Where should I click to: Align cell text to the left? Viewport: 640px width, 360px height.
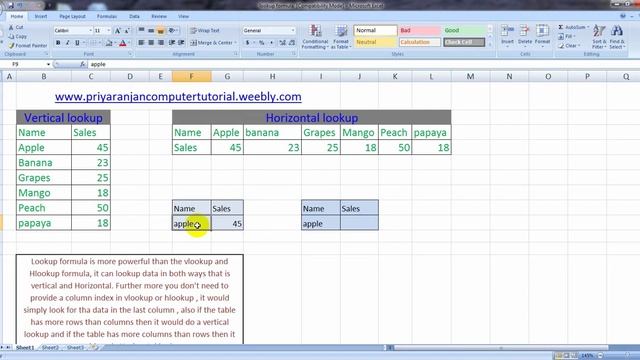[141, 43]
